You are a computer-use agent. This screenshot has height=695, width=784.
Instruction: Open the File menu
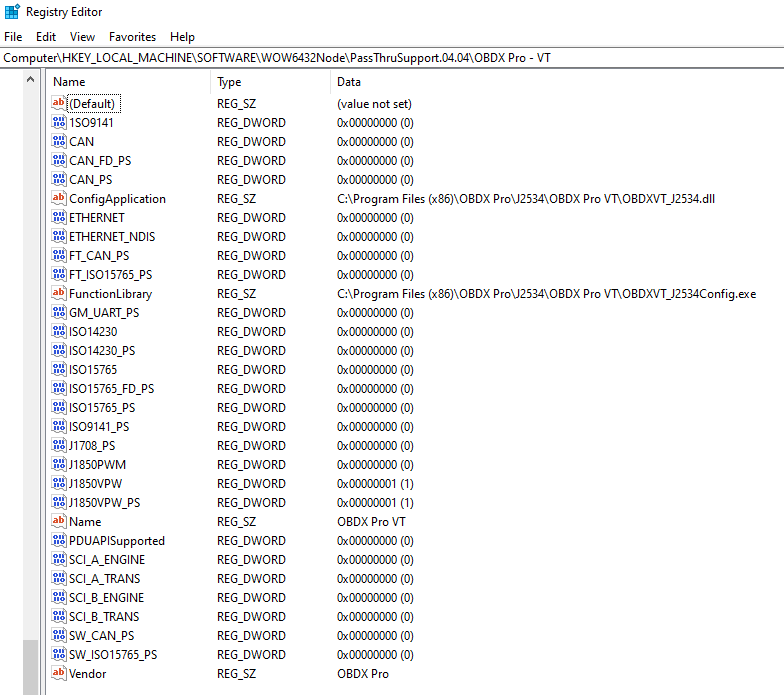[x=13, y=37]
